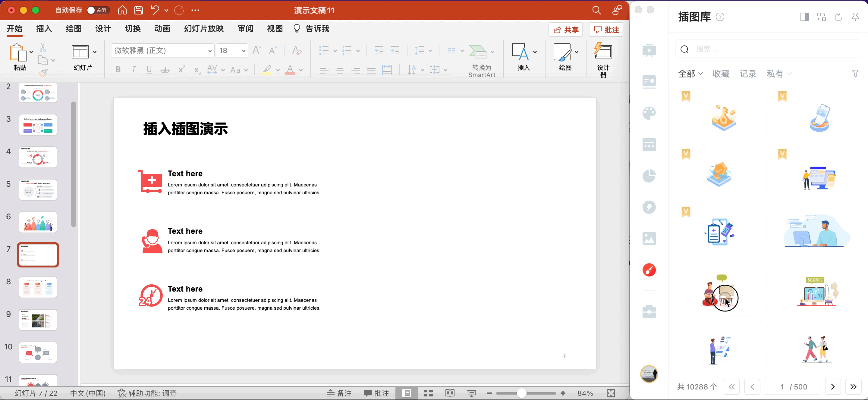Click the Format Painter brush icon
The width and height of the screenshot is (868, 400).
[43, 73]
